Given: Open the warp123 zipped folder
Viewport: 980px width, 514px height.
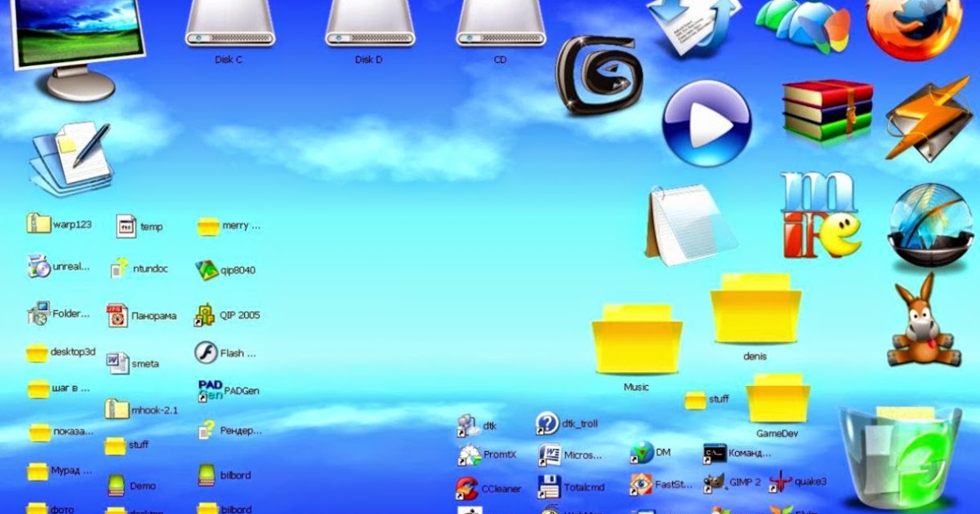Looking at the screenshot, I should click(38, 223).
